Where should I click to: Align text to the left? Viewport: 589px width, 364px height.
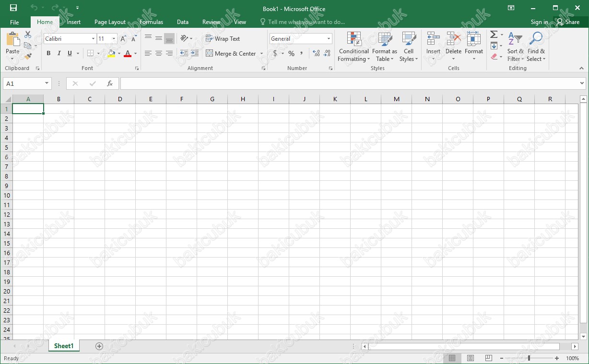click(148, 53)
